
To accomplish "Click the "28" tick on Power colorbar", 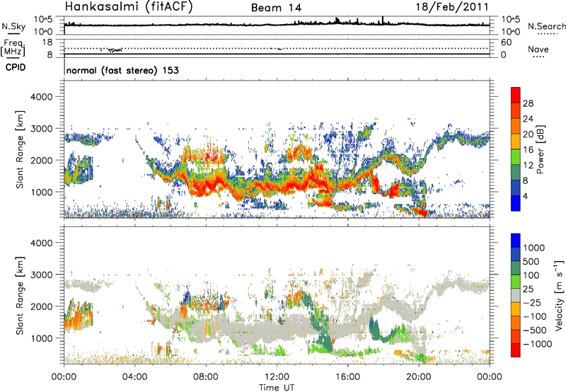I will (x=528, y=103).
